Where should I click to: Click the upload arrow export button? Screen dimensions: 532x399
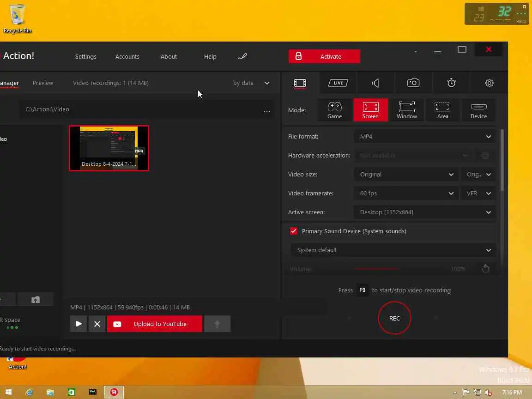pos(217,324)
